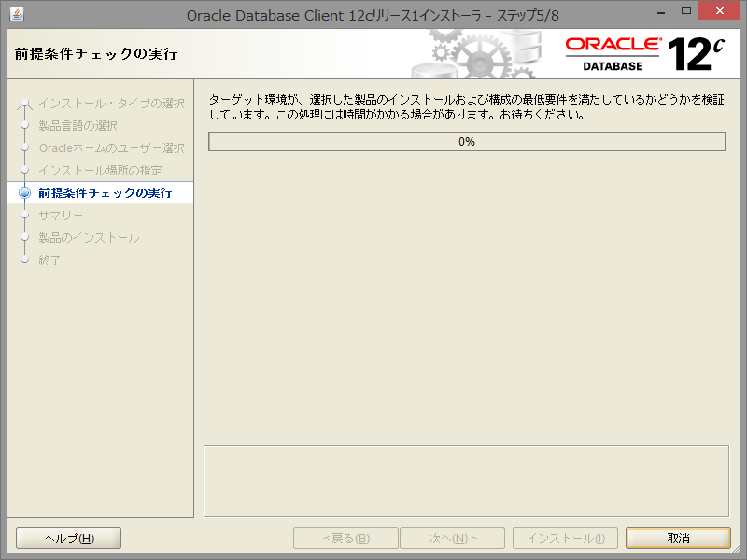Select the 製品のインストール step
Image resolution: width=747 pixels, height=560 pixels.
(x=89, y=238)
